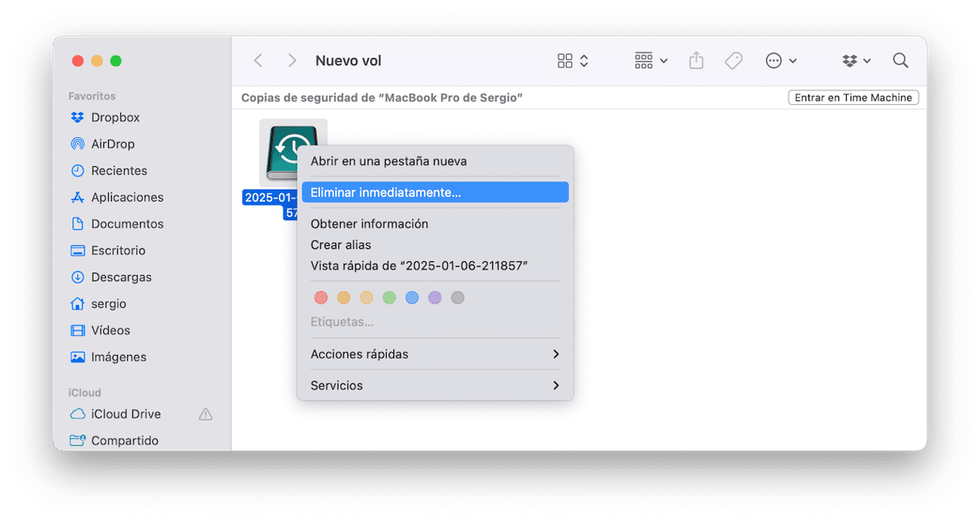Open AirDrop in the sidebar
The width and height of the screenshot is (980, 521).
tap(113, 144)
